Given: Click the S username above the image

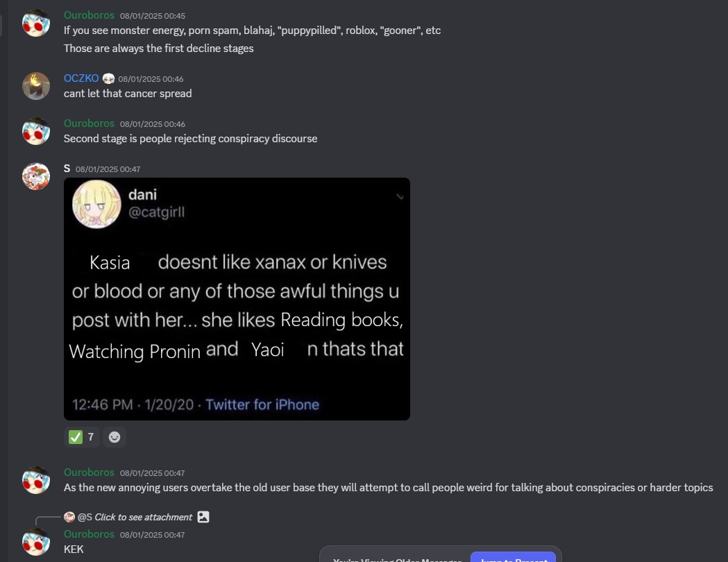Looking at the screenshot, I should point(67,169).
